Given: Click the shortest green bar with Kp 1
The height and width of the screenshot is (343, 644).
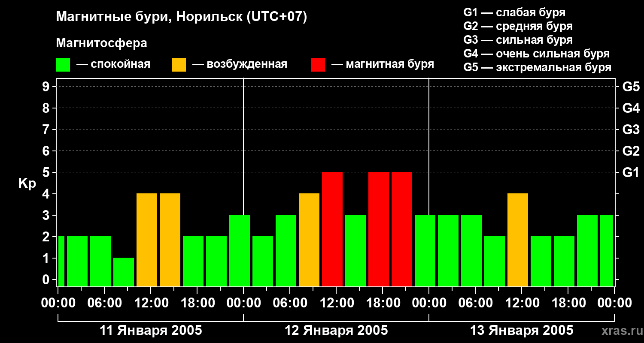Looking at the screenshot, I should [124, 272].
